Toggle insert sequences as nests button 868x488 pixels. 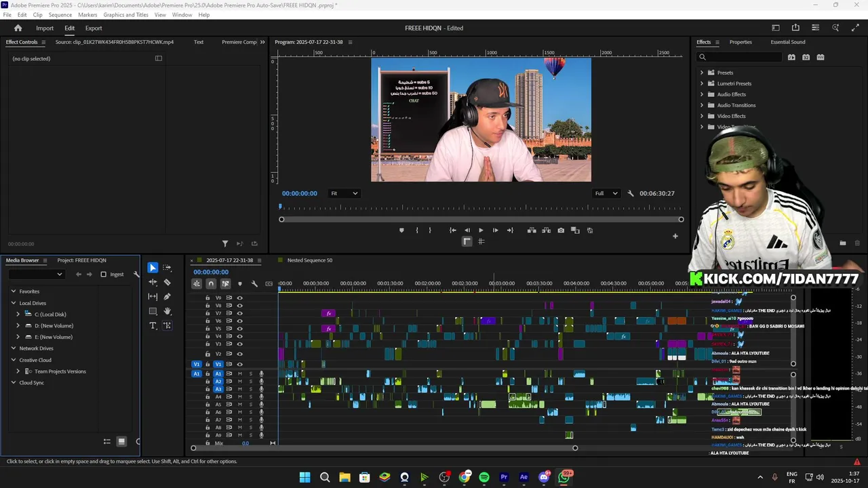[x=197, y=283]
